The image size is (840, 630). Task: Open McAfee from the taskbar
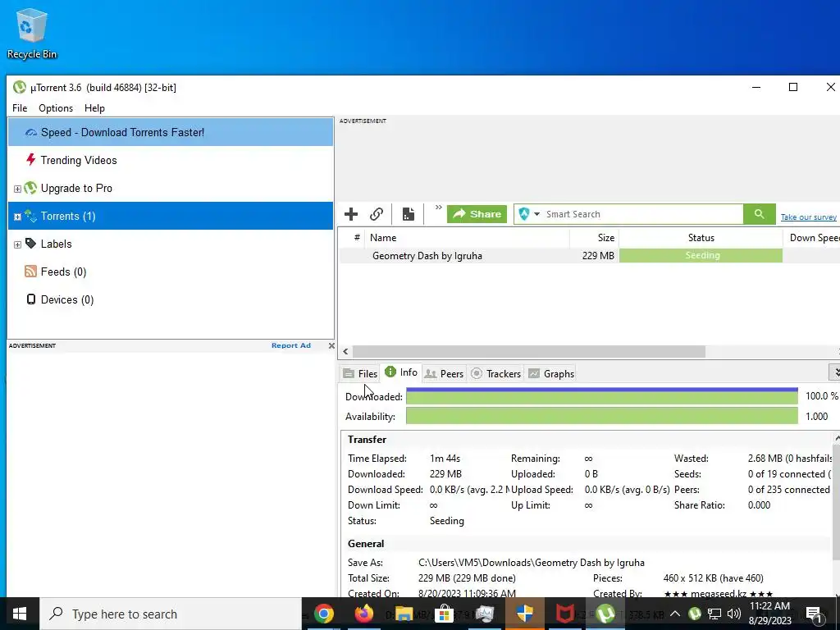[564, 614]
